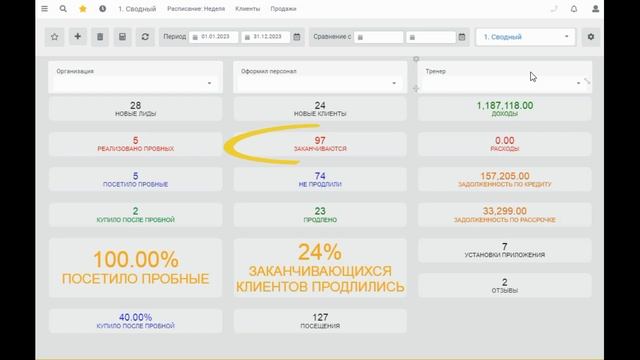Open period selection calendar icon
640x360 pixels.
click(x=297, y=37)
